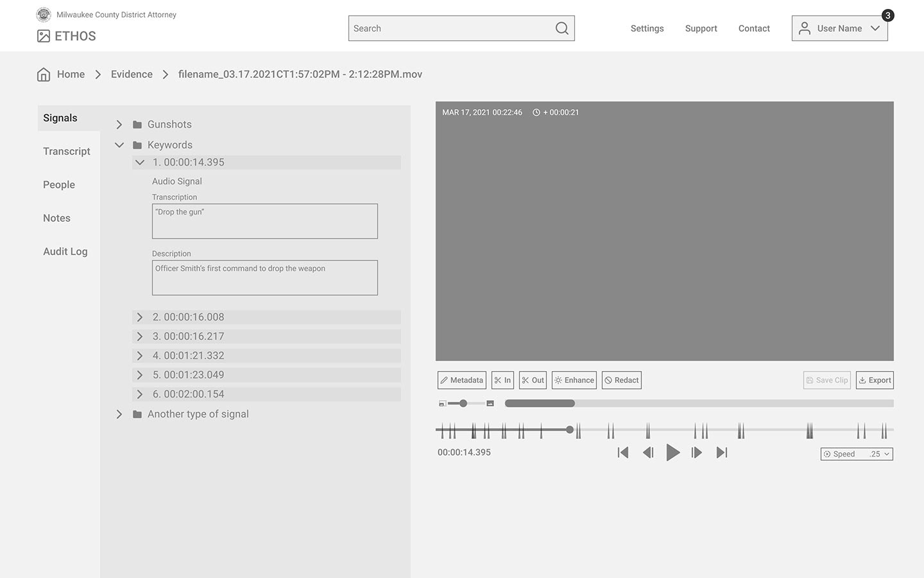Click the timeline zoom slider handle

(463, 403)
